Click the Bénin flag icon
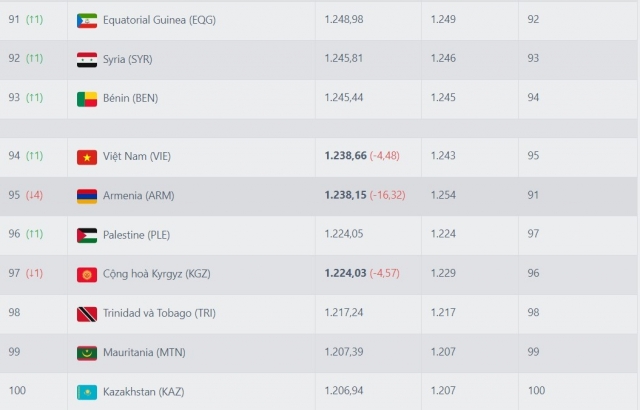The height and width of the screenshot is (410, 640). click(87, 99)
